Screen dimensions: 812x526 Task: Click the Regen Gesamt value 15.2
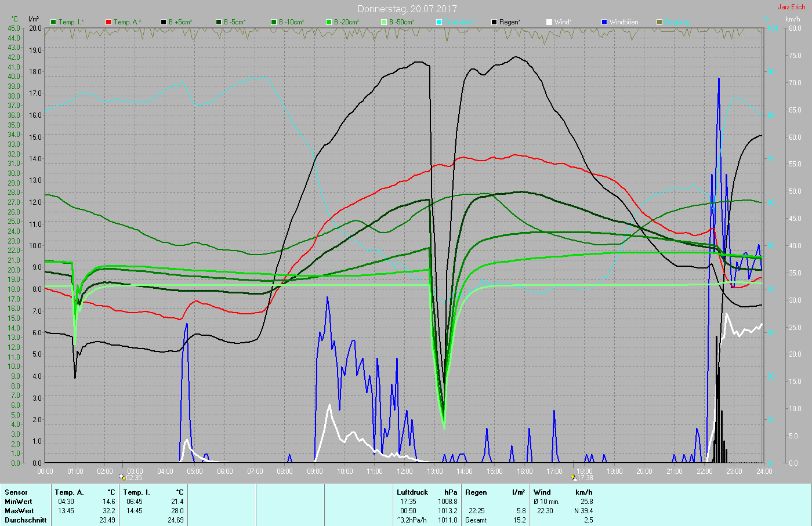[519, 520]
